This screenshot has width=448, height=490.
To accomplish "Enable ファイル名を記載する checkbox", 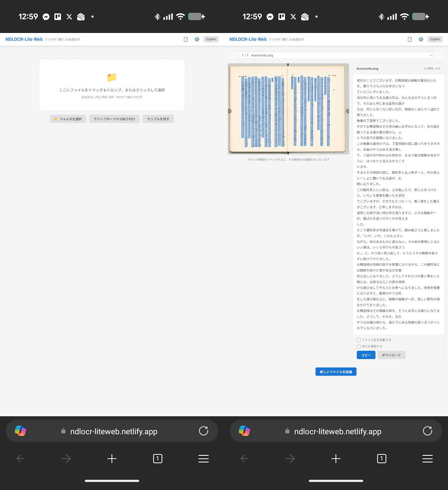I will pyautogui.click(x=358, y=340).
